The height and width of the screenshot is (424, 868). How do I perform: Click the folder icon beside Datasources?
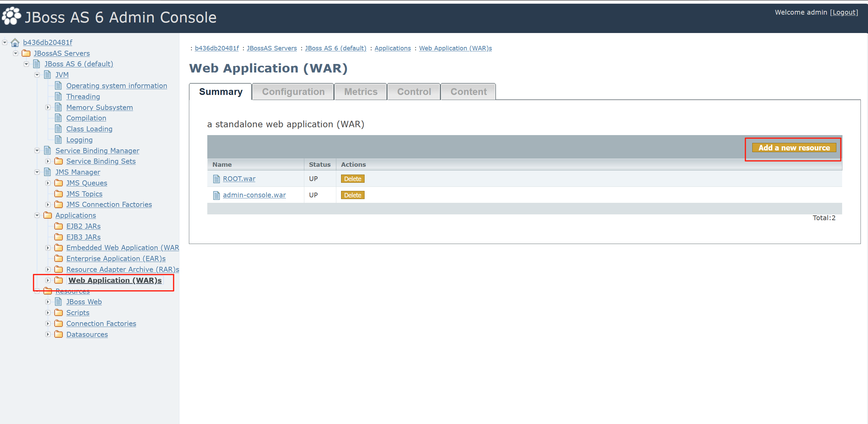[x=59, y=334]
